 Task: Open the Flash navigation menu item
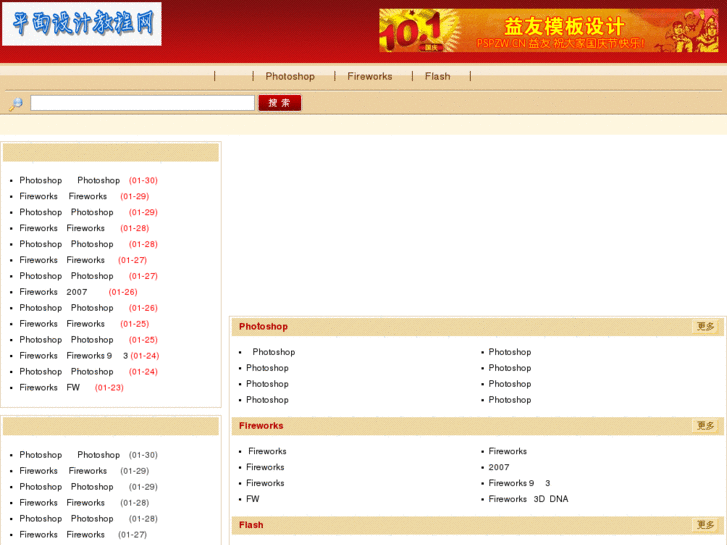tap(438, 77)
